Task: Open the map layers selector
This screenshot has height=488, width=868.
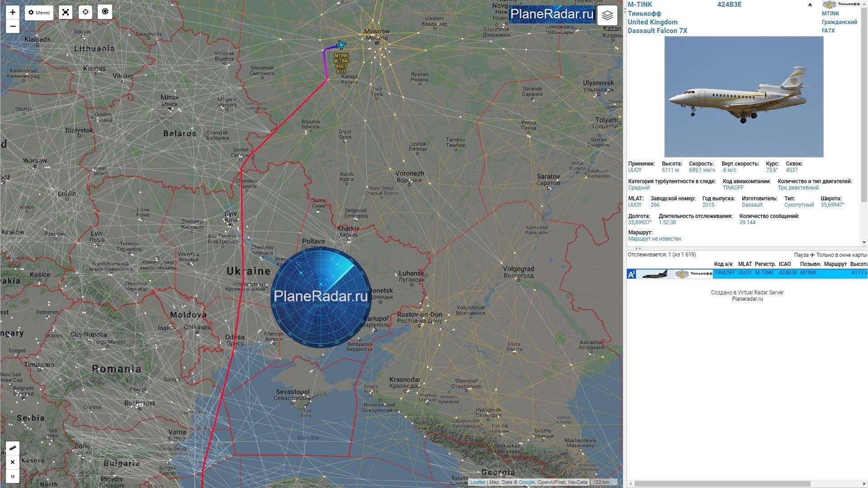Action: tap(607, 16)
